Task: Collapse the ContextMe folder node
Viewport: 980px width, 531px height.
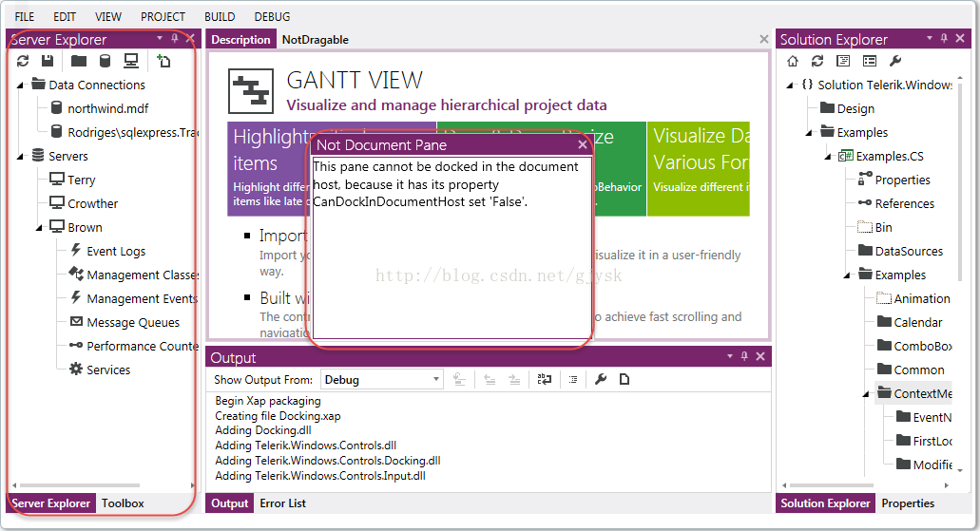Action: click(866, 393)
